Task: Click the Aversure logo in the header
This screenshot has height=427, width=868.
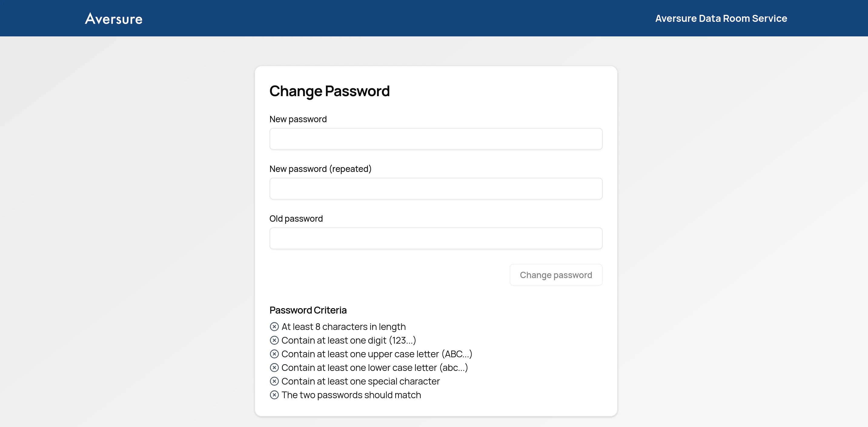Action: [x=114, y=18]
